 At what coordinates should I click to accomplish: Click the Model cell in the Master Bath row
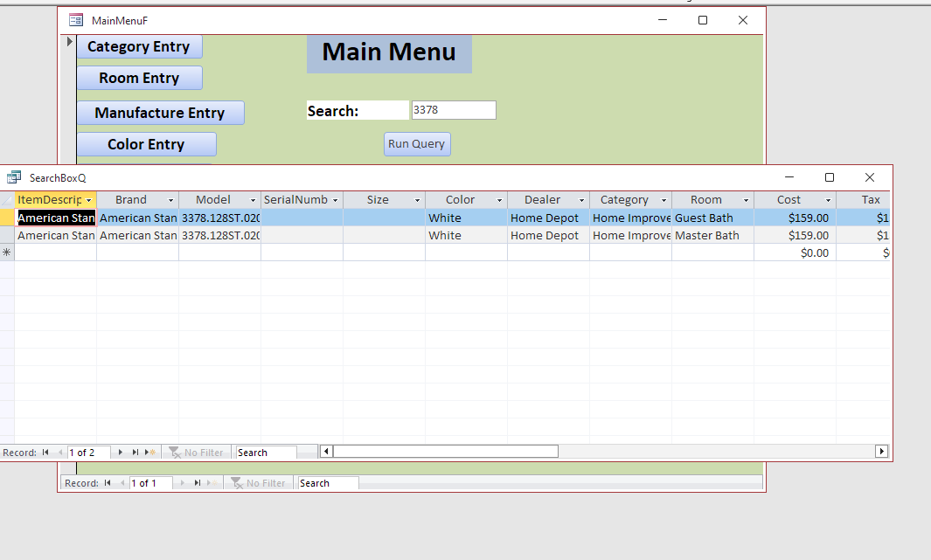pyautogui.click(x=220, y=236)
